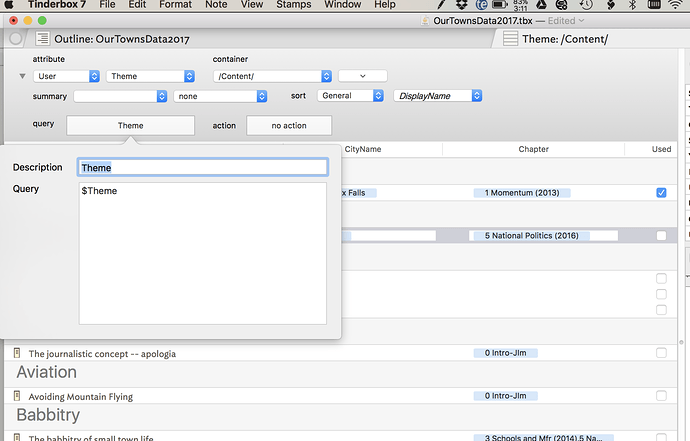
Task: Collapse the settings disclosure triangle beside User
Action: click(x=22, y=76)
